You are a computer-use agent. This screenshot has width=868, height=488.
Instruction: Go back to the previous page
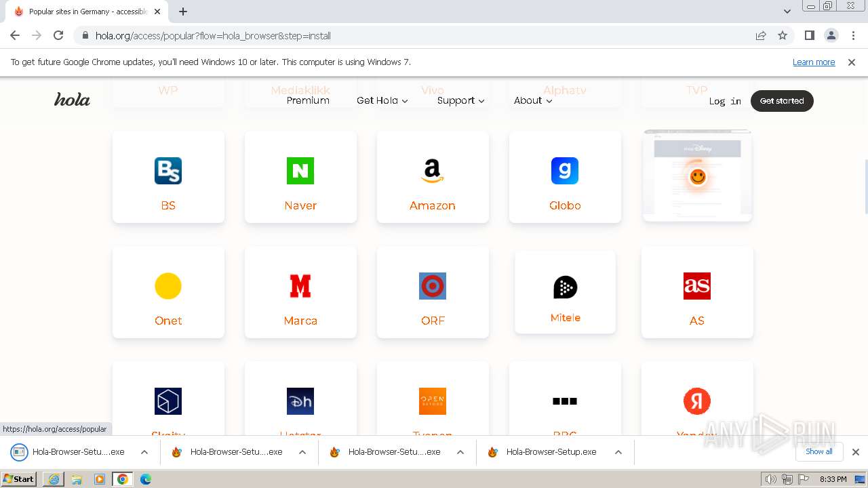pos(15,35)
